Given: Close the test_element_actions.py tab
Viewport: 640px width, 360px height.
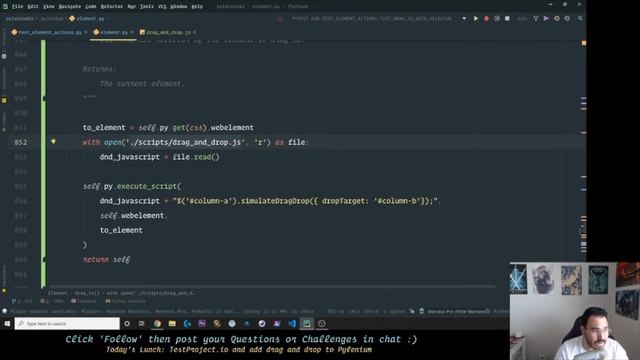Looking at the screenshot, I should pyautogui.click(x=86, y=32).
